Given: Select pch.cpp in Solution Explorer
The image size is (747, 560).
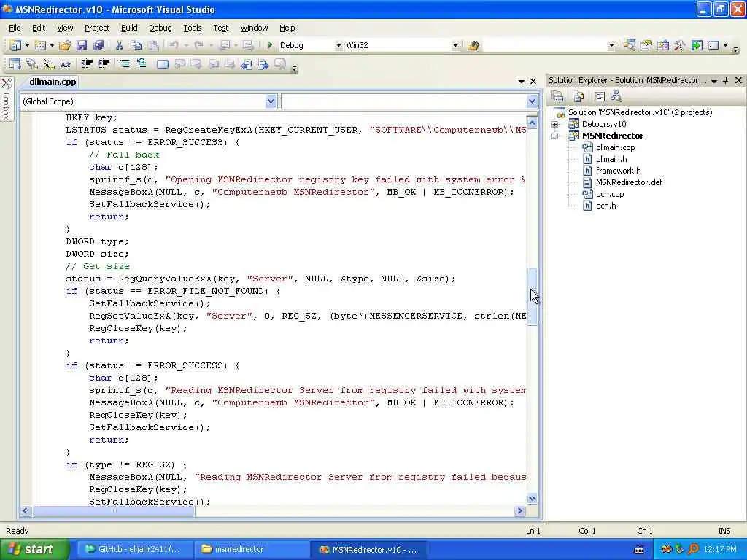Looking at the screenshot, I should (610, 194).
